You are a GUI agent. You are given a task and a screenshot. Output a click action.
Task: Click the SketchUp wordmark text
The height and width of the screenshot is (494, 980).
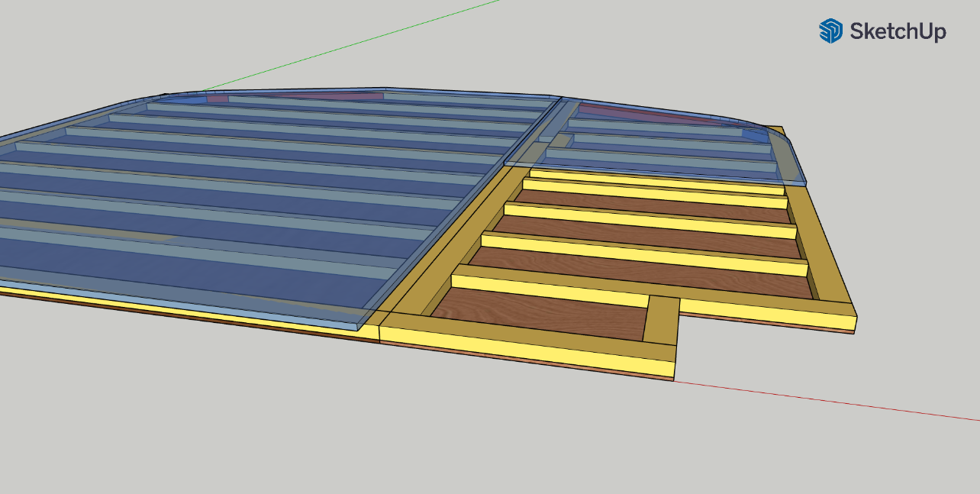898,31
